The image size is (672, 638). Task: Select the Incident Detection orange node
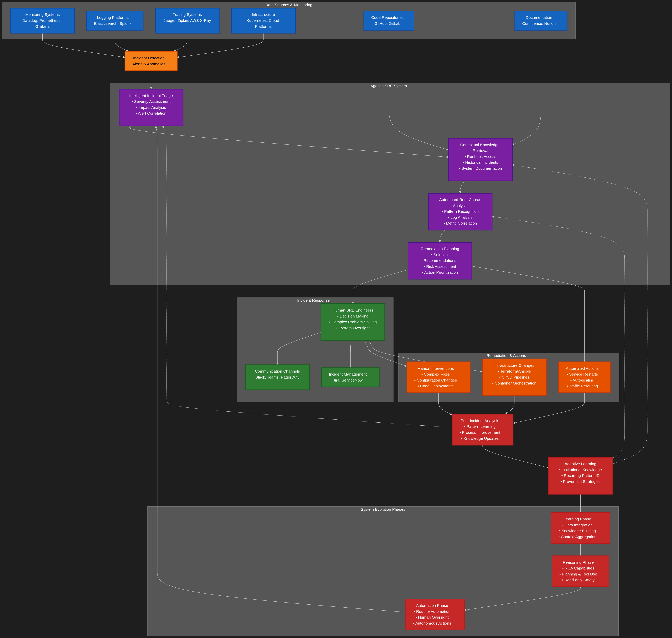coord(151,61)
